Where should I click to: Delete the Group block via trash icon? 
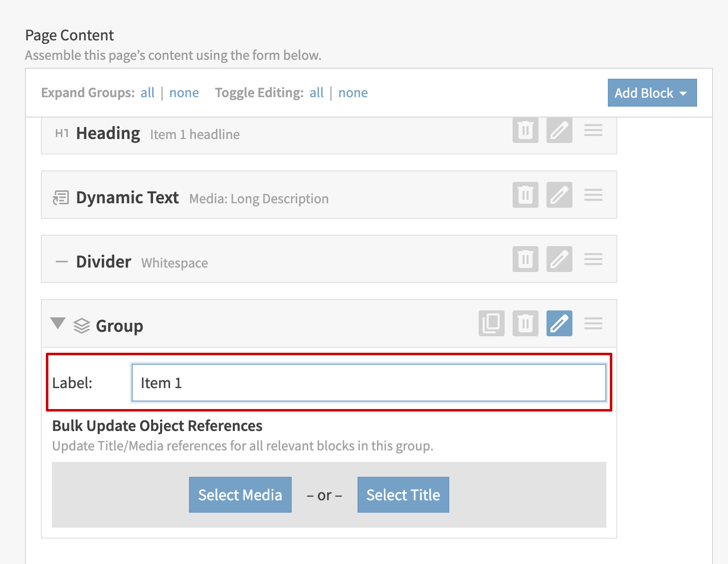(525, 323)
